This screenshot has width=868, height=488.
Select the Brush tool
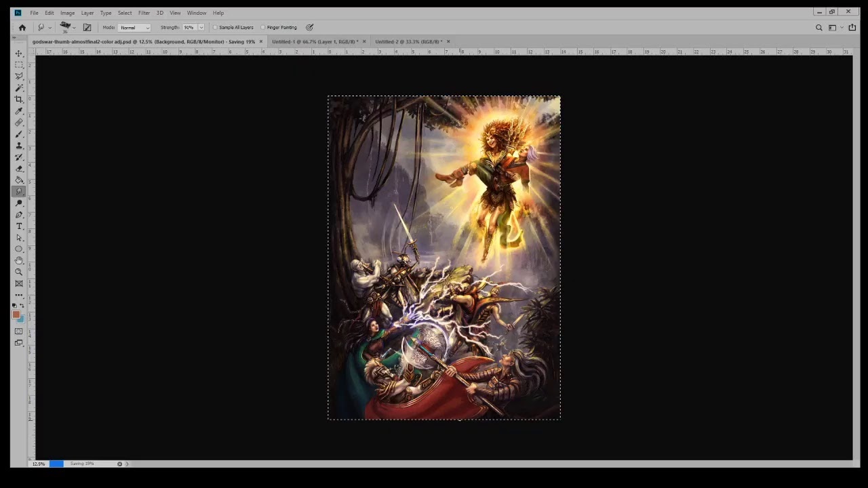pyautogui.click(x=19, y=134)
